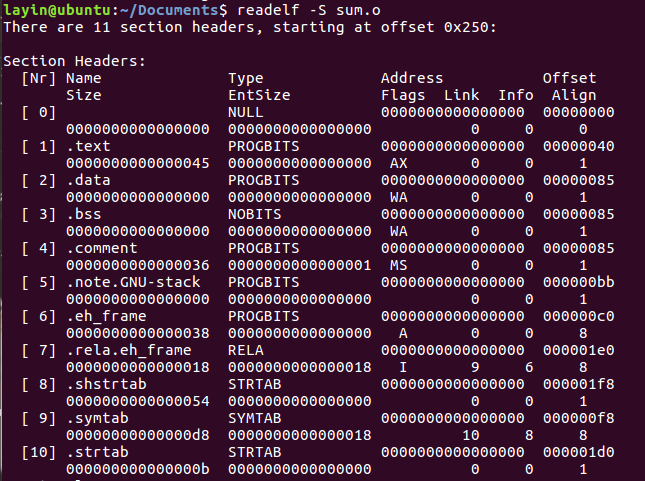Click the 'AX' flags value
The height and width of the screenshot is (481, 645).
399,163
